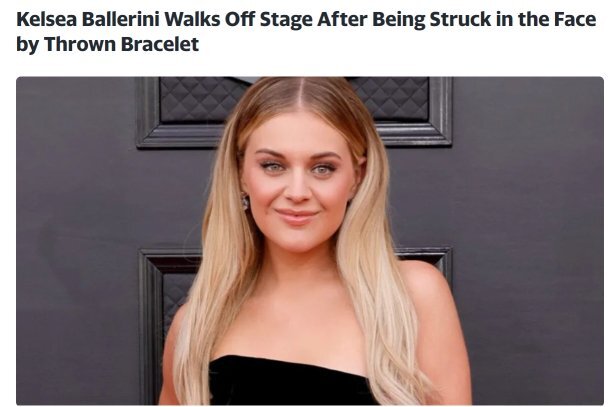
Task: Click the word "Thrown" in the headline
Action: pyautogui.click(x=80, y=44)
